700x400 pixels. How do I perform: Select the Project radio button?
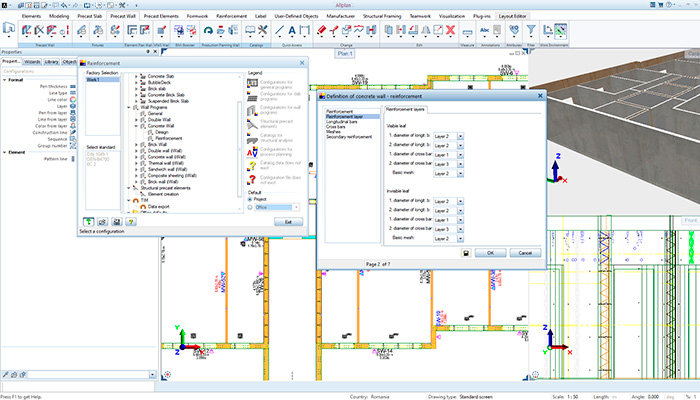pyautogui.click(x=249, y=197)
